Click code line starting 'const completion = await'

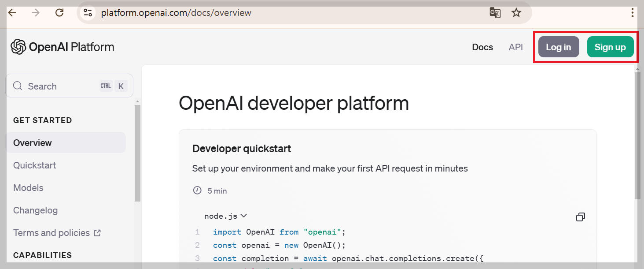tap(348, 258)
